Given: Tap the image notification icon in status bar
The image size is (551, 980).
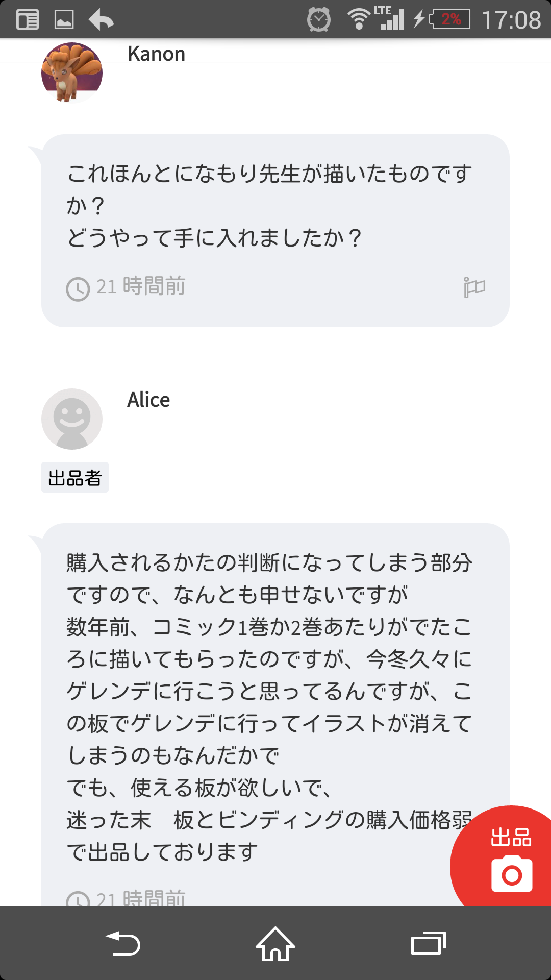Looking at the screenshot, I should (x=64, y=20).
